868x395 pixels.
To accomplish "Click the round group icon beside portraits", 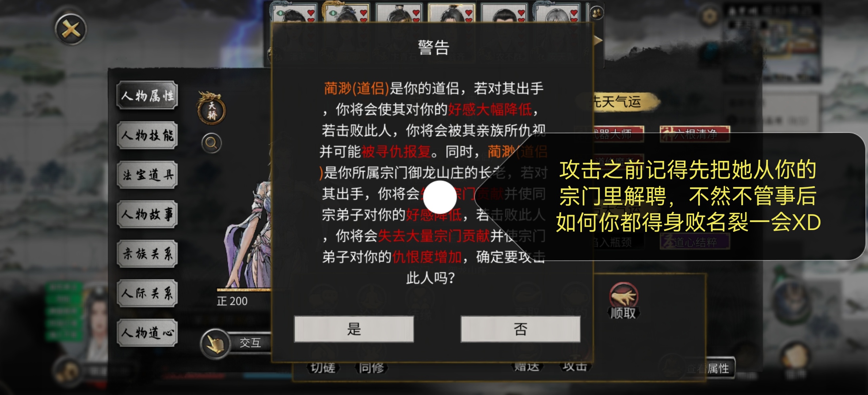I will pos(597,14).
